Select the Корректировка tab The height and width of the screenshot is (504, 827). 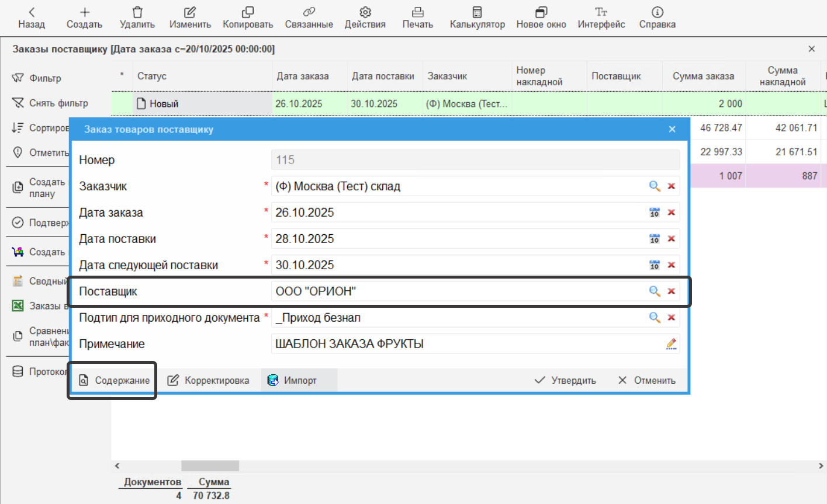coord(209,381)
